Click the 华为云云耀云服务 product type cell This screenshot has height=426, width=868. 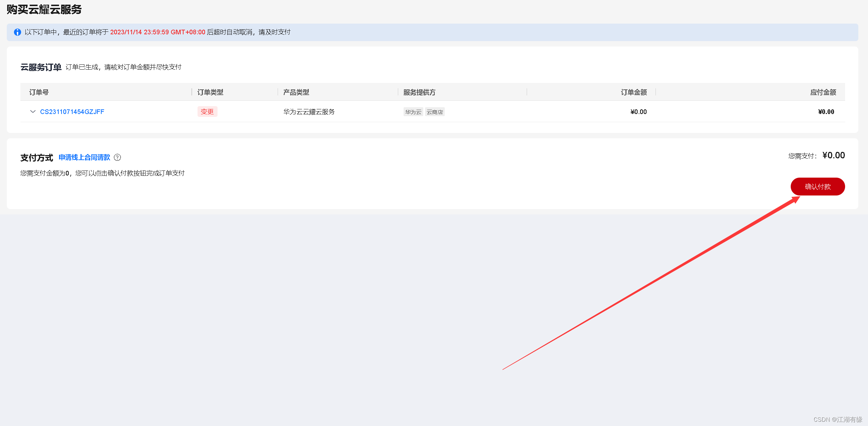pyautogui.click(x=309, y=112)
